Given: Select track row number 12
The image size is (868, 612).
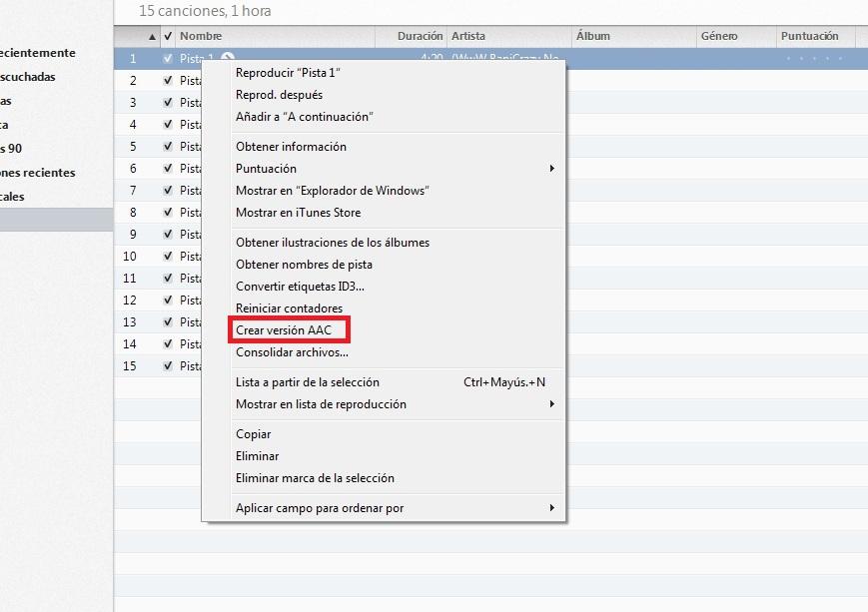Looking at the screenshot, I should tap(133, 301).
